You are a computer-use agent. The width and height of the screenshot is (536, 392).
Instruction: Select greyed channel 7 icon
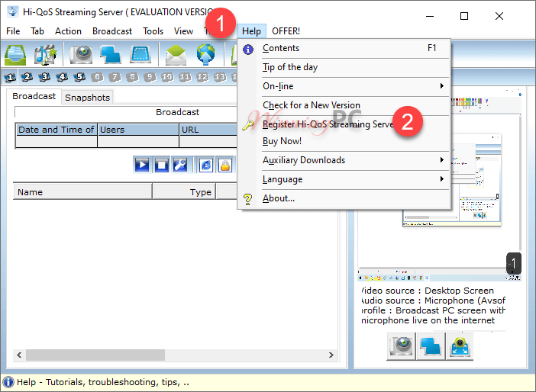pos(115,77)
